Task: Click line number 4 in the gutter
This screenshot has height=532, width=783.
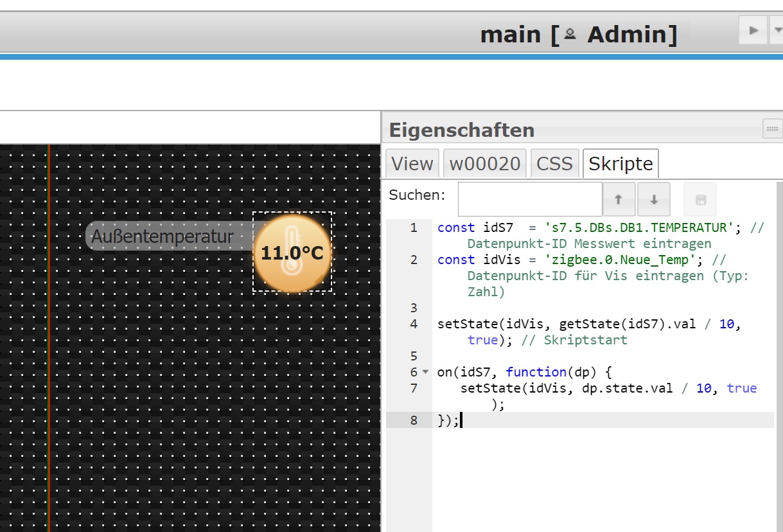Action: (x=413, y=324)
